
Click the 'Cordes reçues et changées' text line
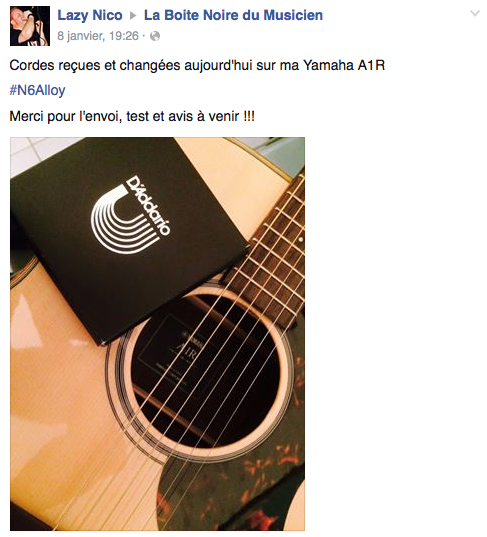click(x=197, y=65)
